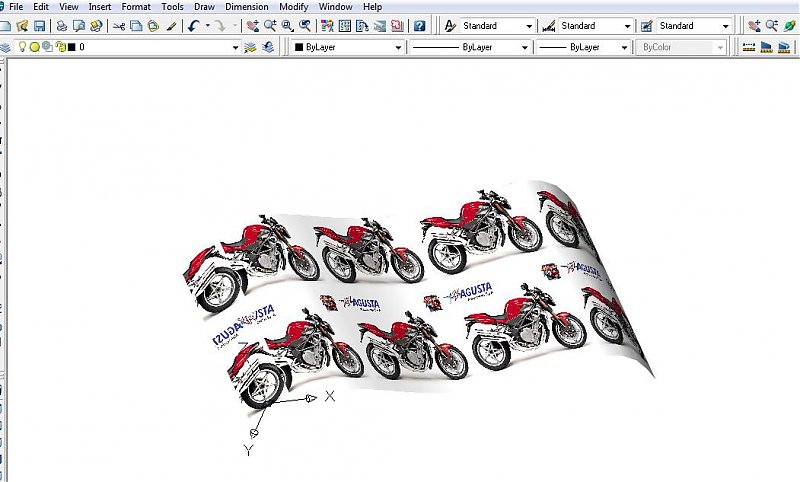Toggle layer 0 freeze sun icon
This screenshot has height=482, width=800.
pyautogui.click(x=34, y=47)
